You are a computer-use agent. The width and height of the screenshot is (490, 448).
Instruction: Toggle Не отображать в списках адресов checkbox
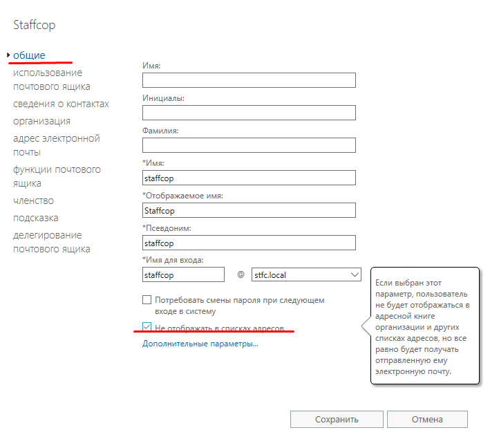pos(147,327)
